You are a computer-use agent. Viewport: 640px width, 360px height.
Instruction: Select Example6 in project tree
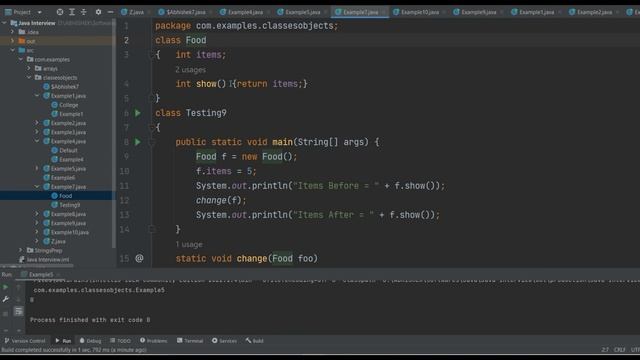click(63, 178)
